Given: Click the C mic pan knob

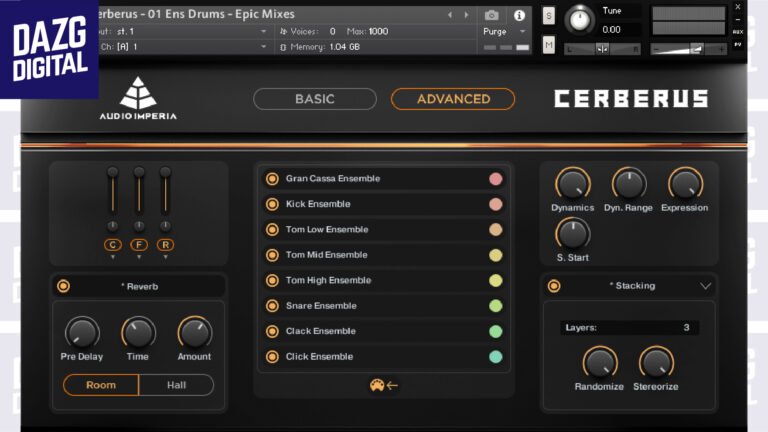Looking at the screenshot, I should point(113,226).
